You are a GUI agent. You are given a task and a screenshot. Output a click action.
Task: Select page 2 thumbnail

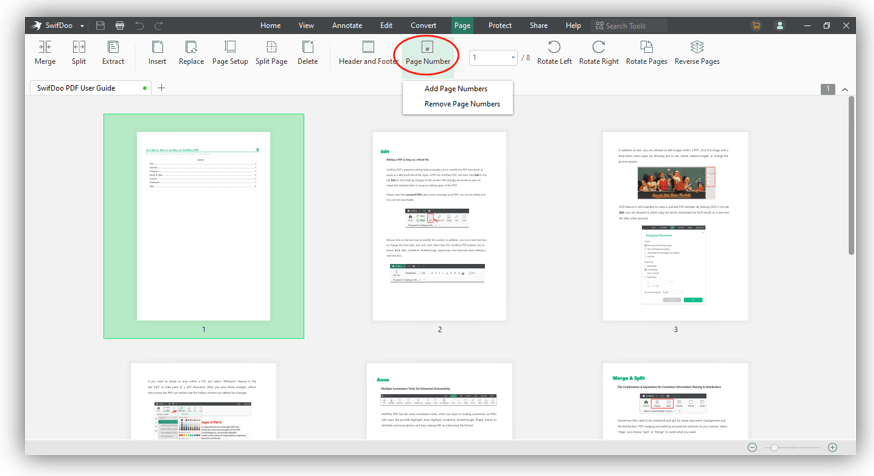coord(439,226)
